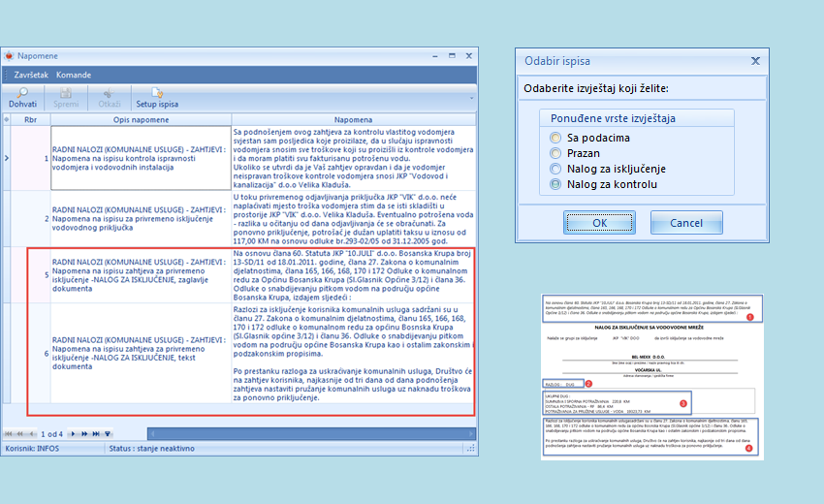The width and height of the screenshot is (824, 504).
Task: Click note text starting 'Sa podnošenjem ovog zahtjeva'
Action: tap(353, 158)
